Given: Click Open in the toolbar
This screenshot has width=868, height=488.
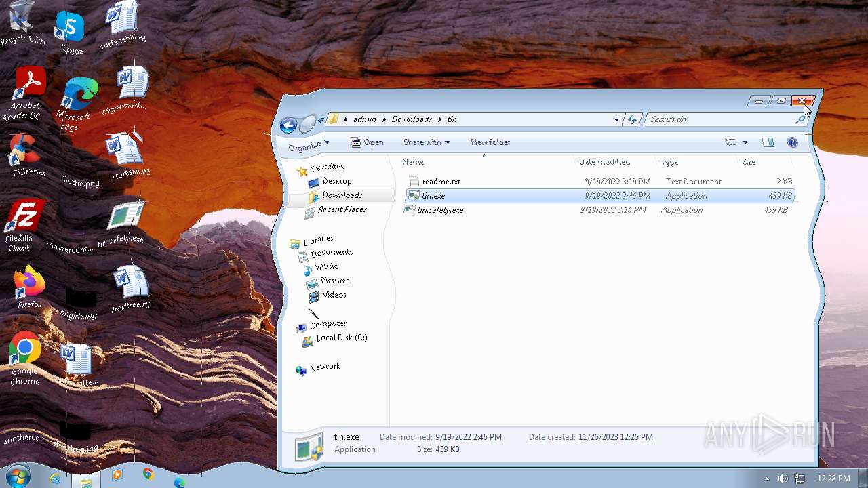Looking at the screenshot, I should (x=367, y=142).
